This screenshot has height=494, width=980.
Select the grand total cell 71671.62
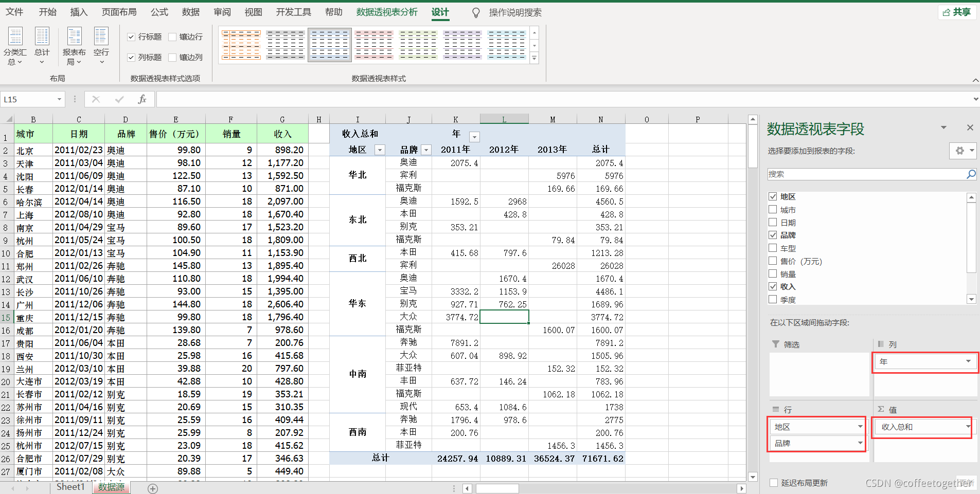601,458
